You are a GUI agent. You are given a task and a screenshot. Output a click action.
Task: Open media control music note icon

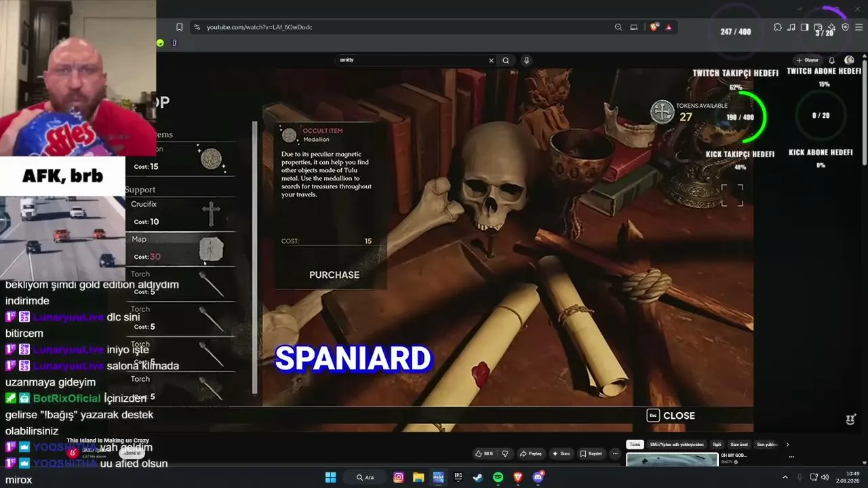click(x=791, y=27)
